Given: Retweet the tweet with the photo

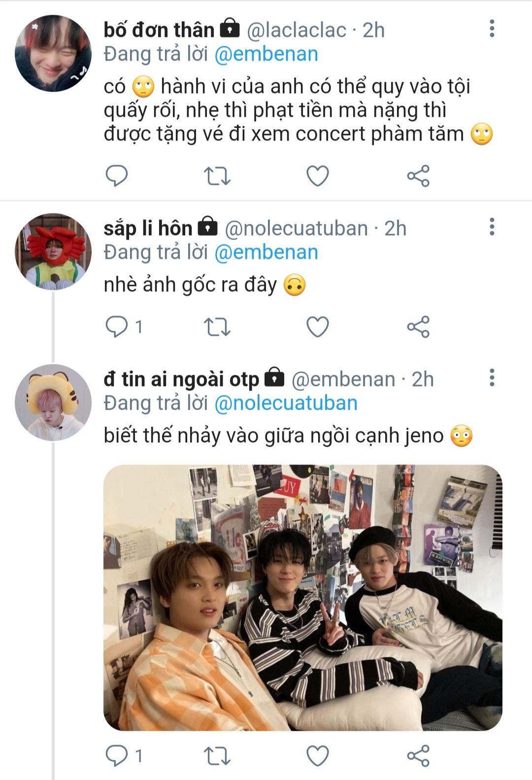Looking at the screenshot, I should tap(217, 755).
